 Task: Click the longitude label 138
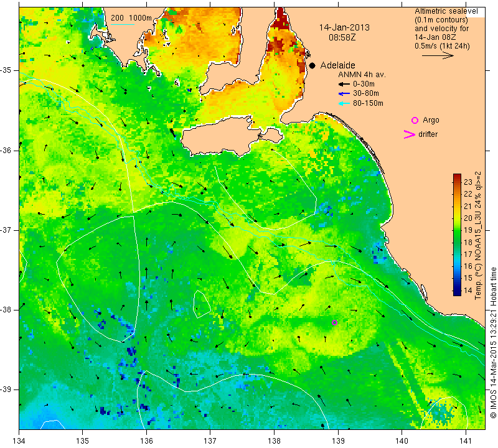(274, 441)
